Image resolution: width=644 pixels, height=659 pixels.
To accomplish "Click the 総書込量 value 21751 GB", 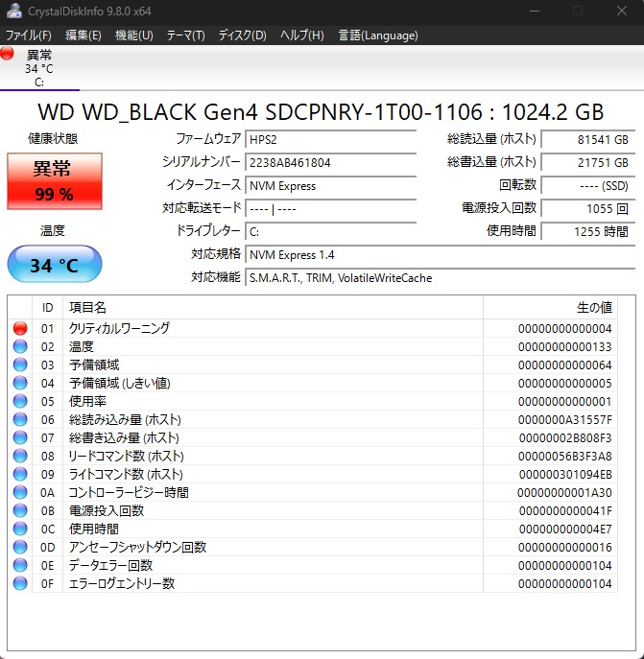I will tap(587, 162).
